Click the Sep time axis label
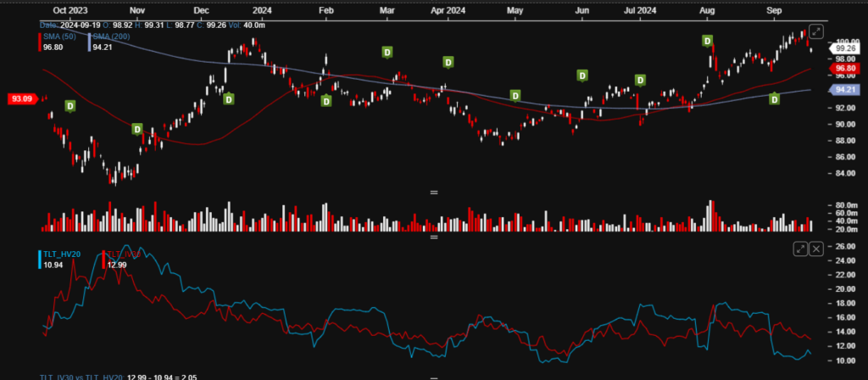Viewport: 868px width, 380px height. click(x=774, y=10)
